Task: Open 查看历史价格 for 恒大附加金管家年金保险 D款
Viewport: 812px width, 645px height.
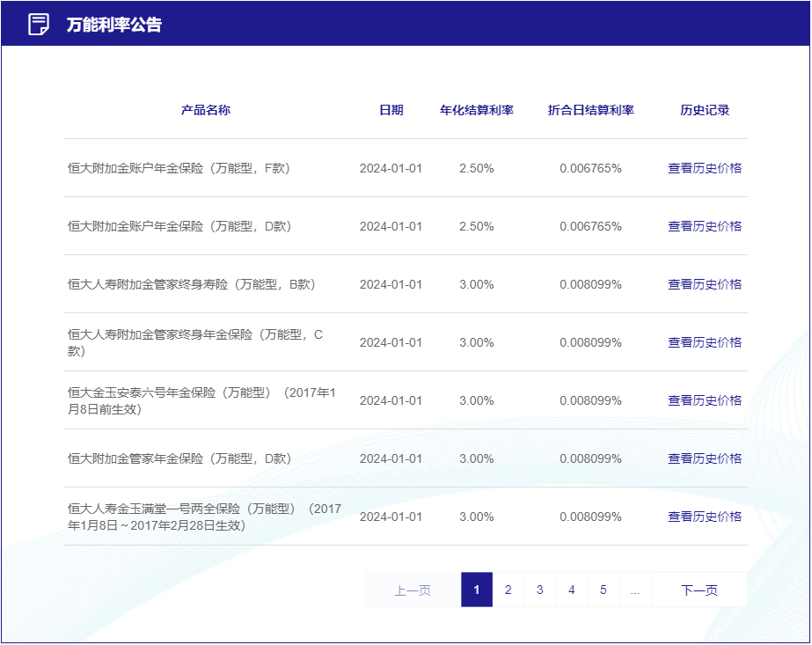Action: (705, 458)
